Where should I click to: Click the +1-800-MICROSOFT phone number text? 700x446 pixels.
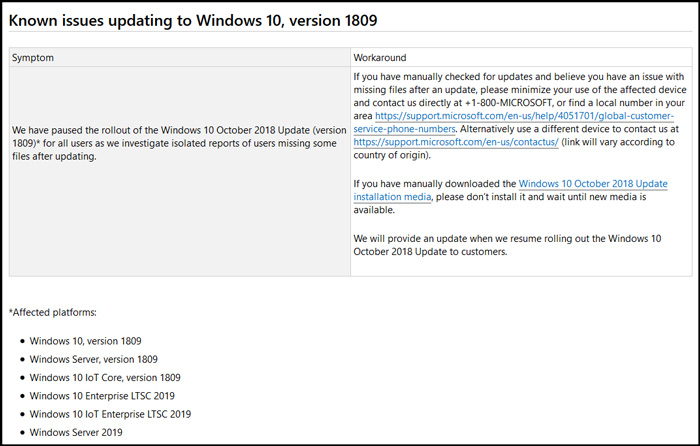tap(508, 103)
